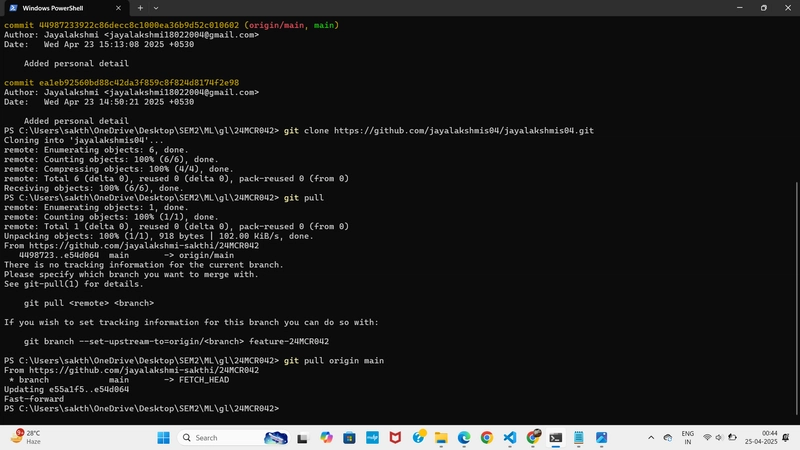This screenshot has height=450, width=800.
Task: Click '* branch main -> FETCH_HEAD' line
Action: click(x=119, y=380)
